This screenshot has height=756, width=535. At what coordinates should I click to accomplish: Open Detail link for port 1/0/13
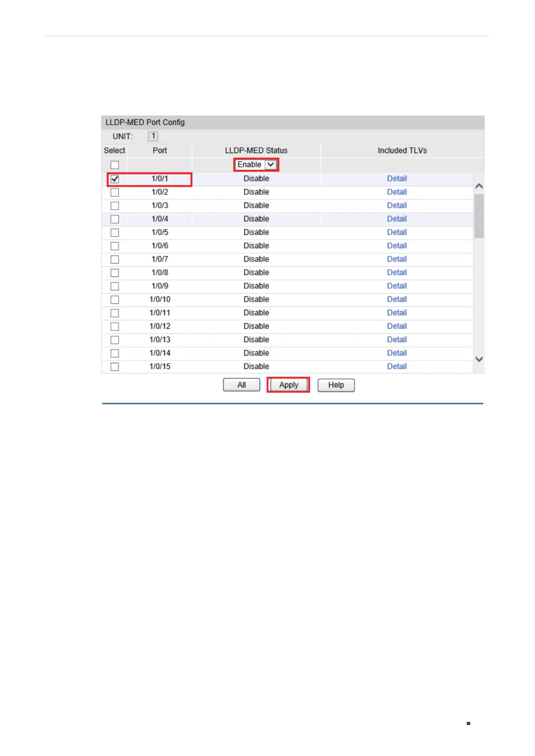[x=397, y=340]
